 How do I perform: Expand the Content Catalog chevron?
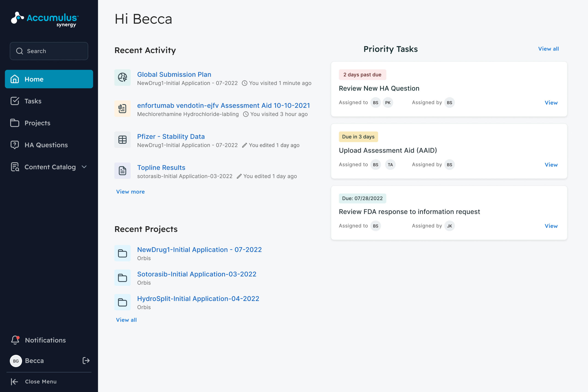pyautogui.click(x=84, y=167)
